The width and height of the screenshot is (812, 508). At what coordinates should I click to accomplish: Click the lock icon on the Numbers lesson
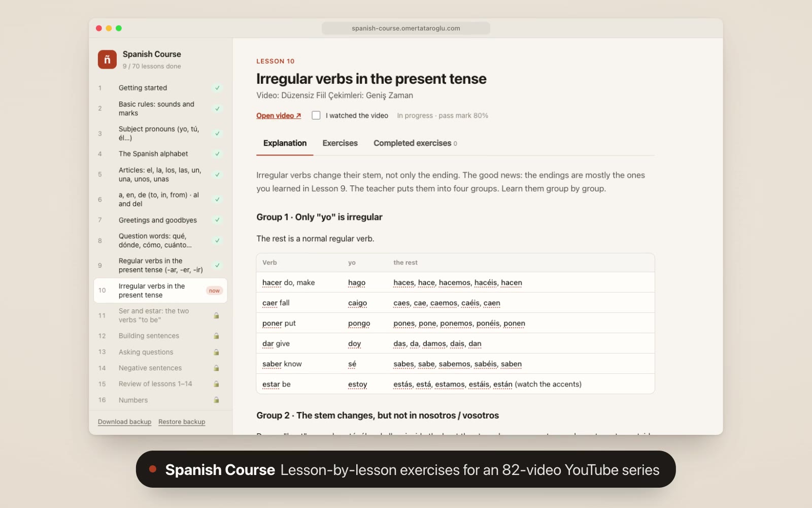[x=216, y=400]
